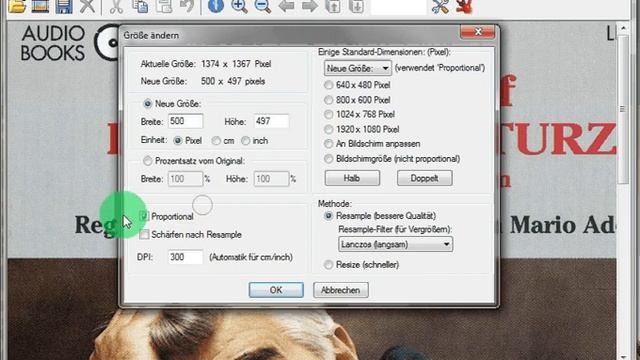Paste from clipboard using the toolbar icon

[x=164, y=6]
